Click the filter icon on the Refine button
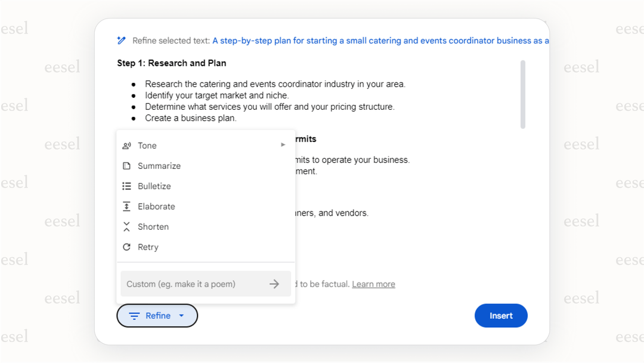Viewport: 644px width, 363px height. tap(135, 315)
